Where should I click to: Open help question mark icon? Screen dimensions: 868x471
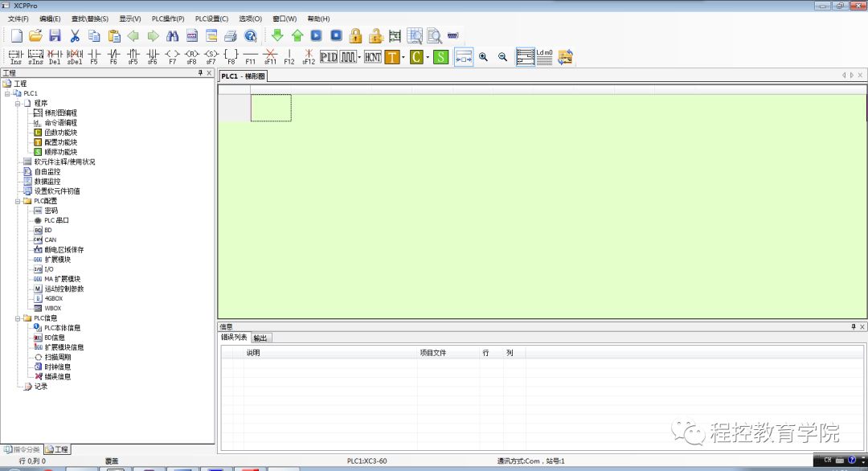coord(251,36)
